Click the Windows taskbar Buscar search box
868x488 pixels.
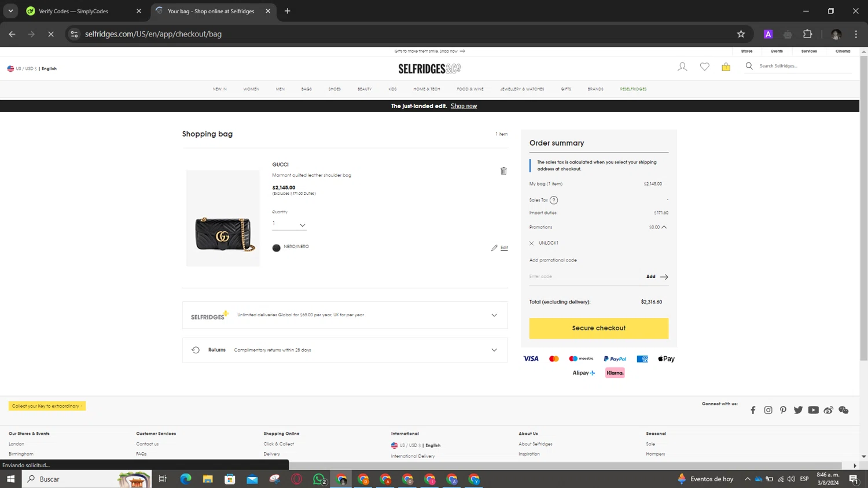point(87,479)
